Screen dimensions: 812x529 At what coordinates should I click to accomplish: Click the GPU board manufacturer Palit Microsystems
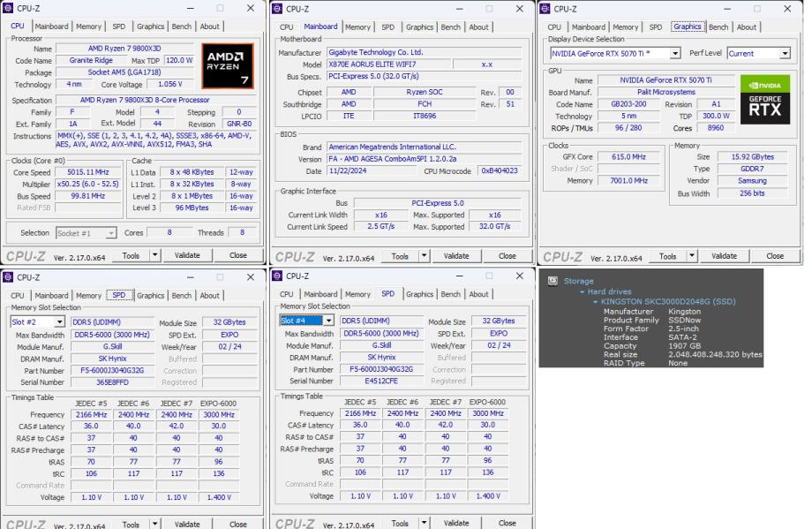[x=666, y=92]
